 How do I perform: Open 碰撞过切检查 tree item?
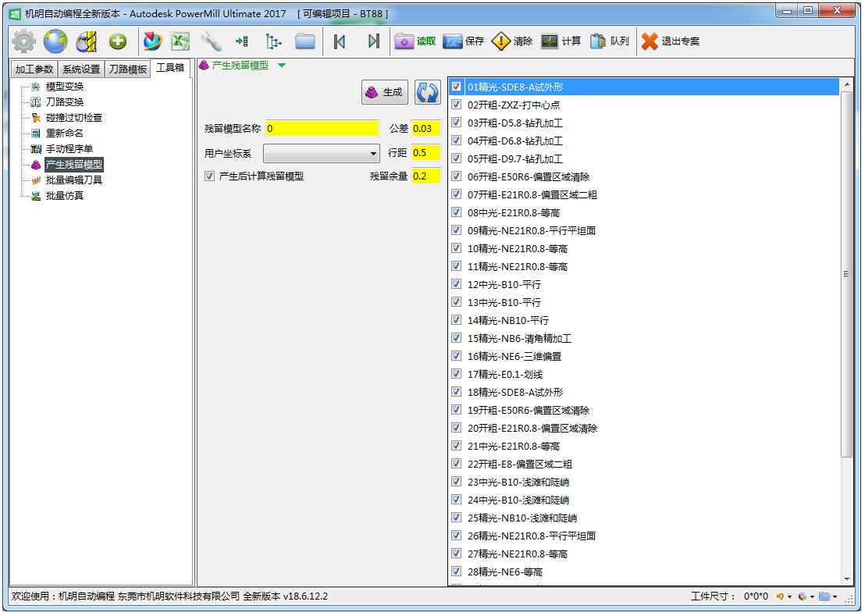point(74,117)
